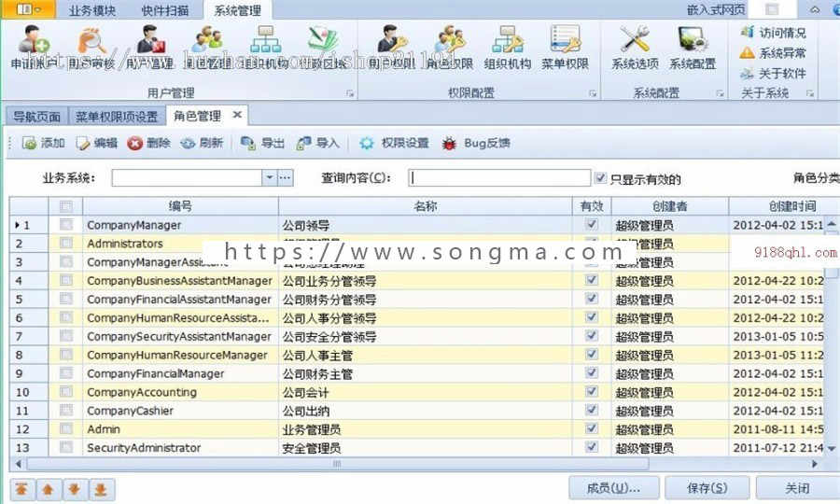Toggle 有效 checkbox for CompanyFinancialManager row
The width and height of the screenshot is (840, 504).
592,372
